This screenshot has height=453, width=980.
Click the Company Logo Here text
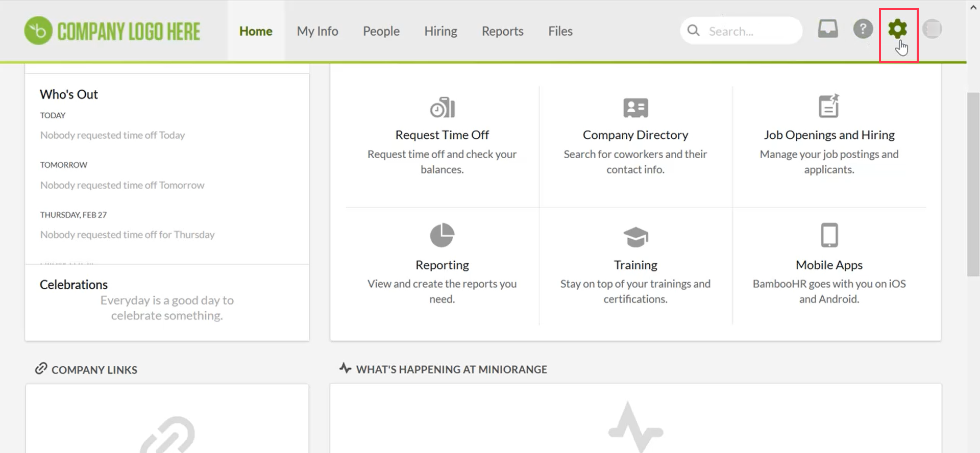pos(129,31)
